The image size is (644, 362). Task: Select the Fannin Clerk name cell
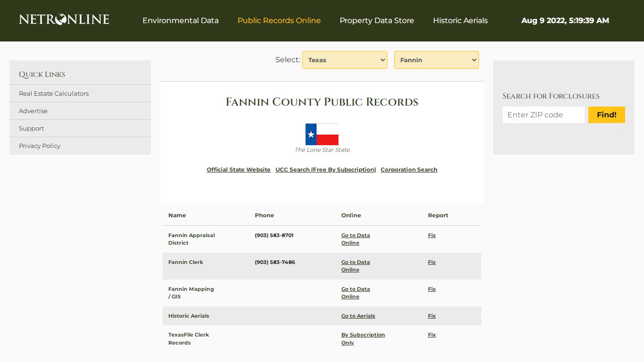(x=186, y=262)
